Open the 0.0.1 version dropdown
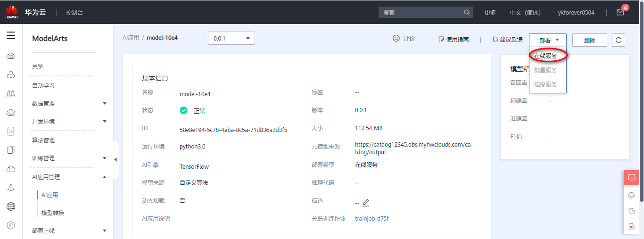The height and width of the screenshot is (239, 644). pos(231,39)
